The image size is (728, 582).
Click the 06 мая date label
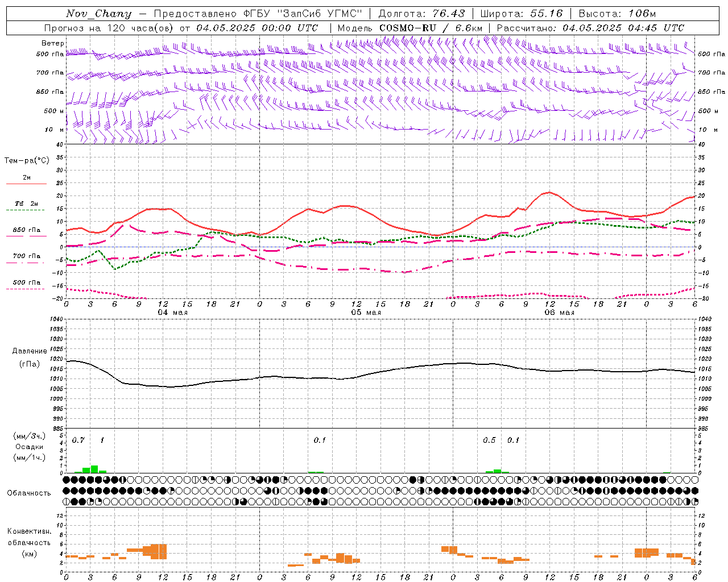click(560, 313)
